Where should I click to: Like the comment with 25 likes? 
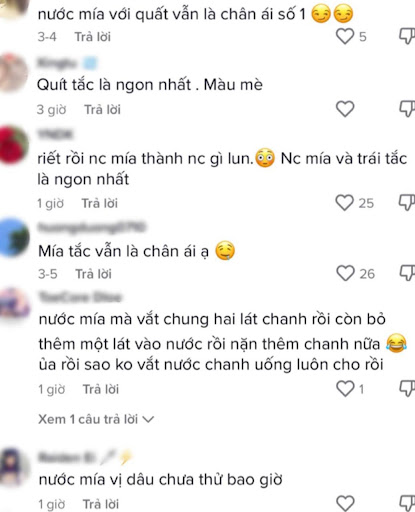[x=344, y=203]
